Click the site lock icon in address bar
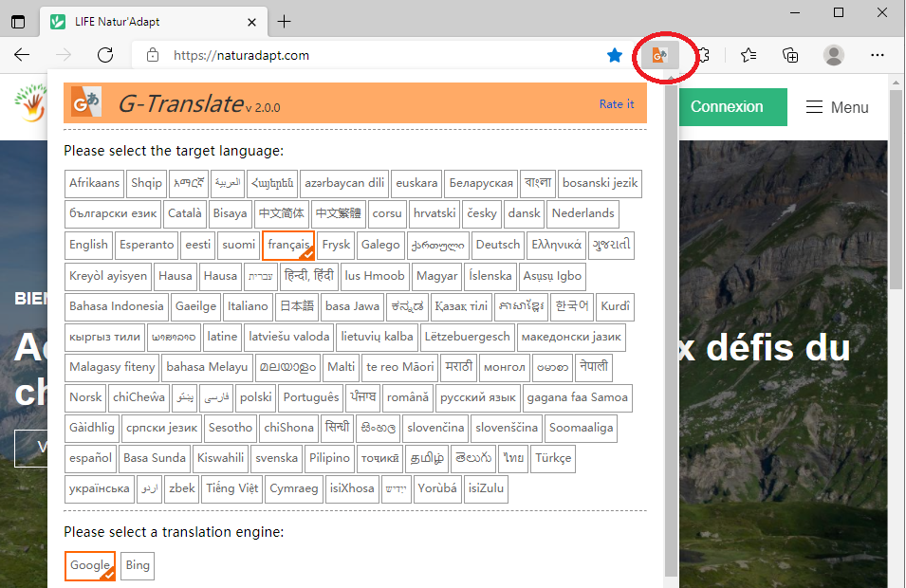This screenshot has width=906, height=588. tap(153, 55)
